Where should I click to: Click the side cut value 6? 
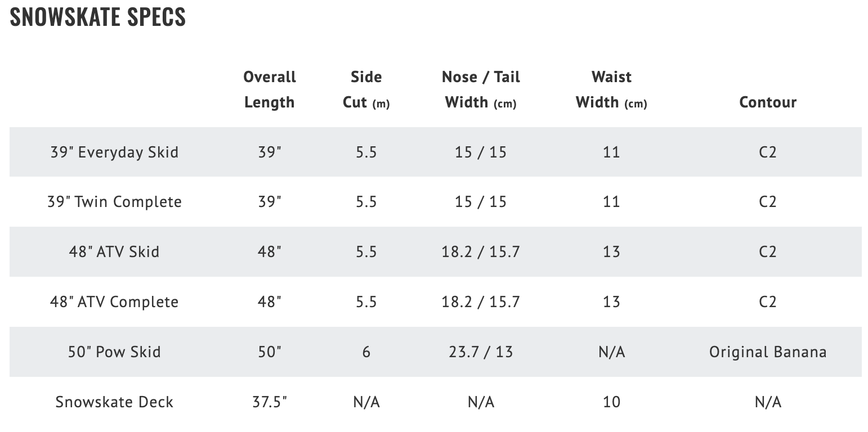[x=366, y=352]
